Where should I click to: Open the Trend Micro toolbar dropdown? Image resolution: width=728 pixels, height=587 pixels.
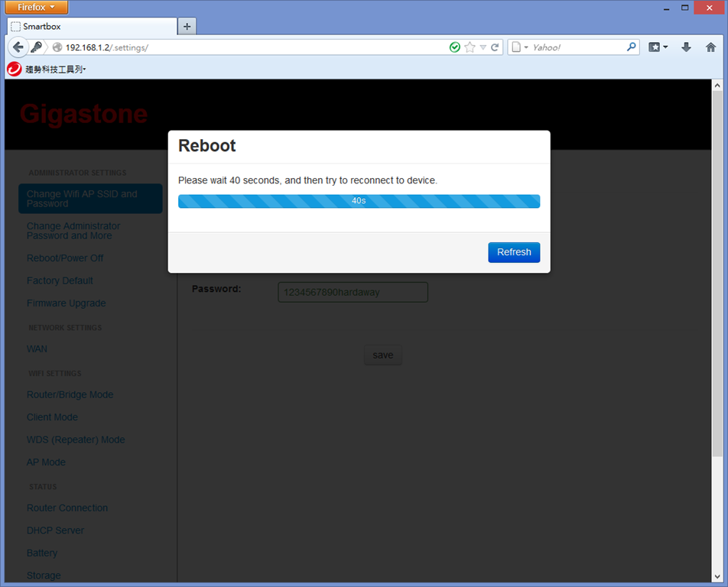point(56,70)
